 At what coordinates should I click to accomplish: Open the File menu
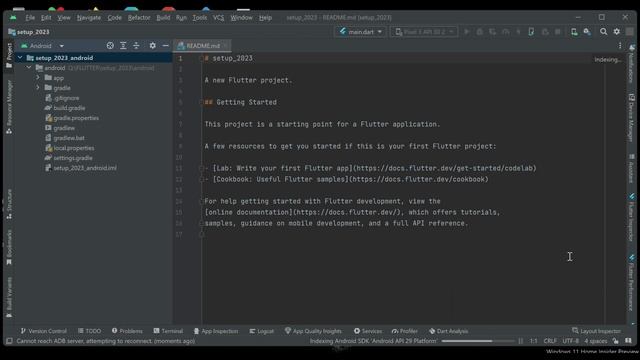coord(30,18)
